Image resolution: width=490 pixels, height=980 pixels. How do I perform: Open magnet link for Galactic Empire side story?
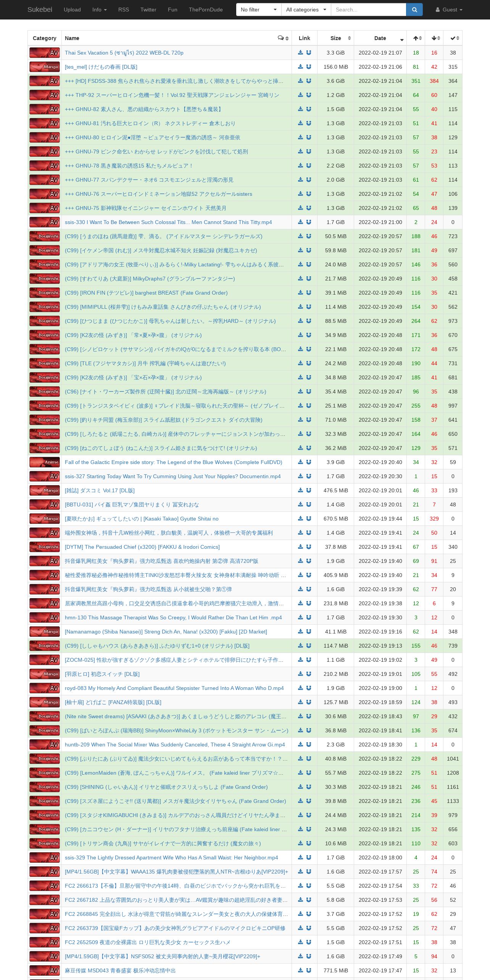[x=309, y=462]
